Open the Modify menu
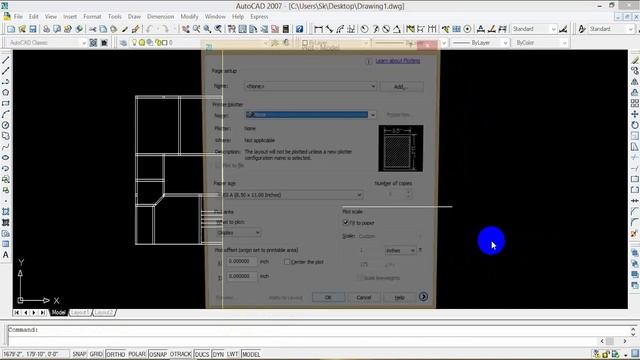640x360 pixels. 189,17
